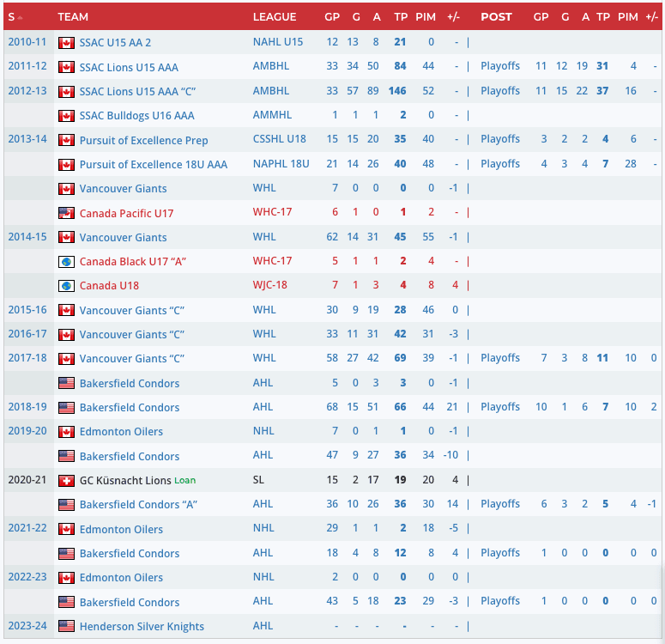The image size is (665, 644).
Task: Click the POST column header
Action: point(496,17)
